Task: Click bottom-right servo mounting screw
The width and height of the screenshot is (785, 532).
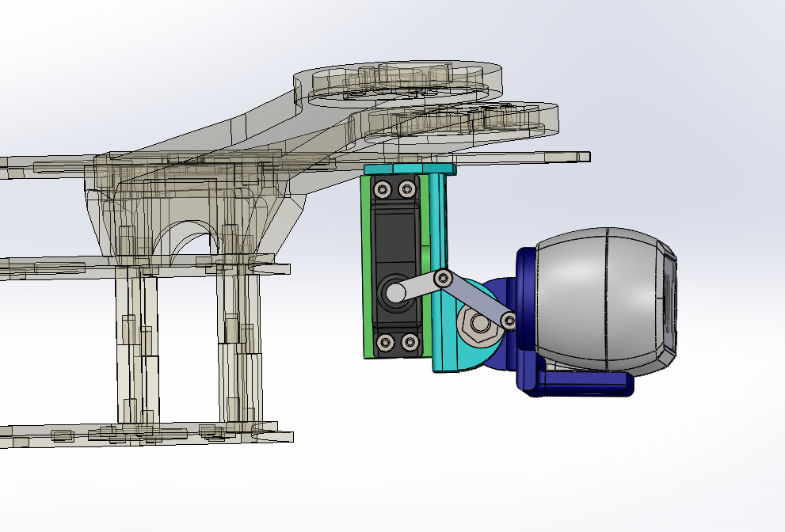Action: click(410, 342)
